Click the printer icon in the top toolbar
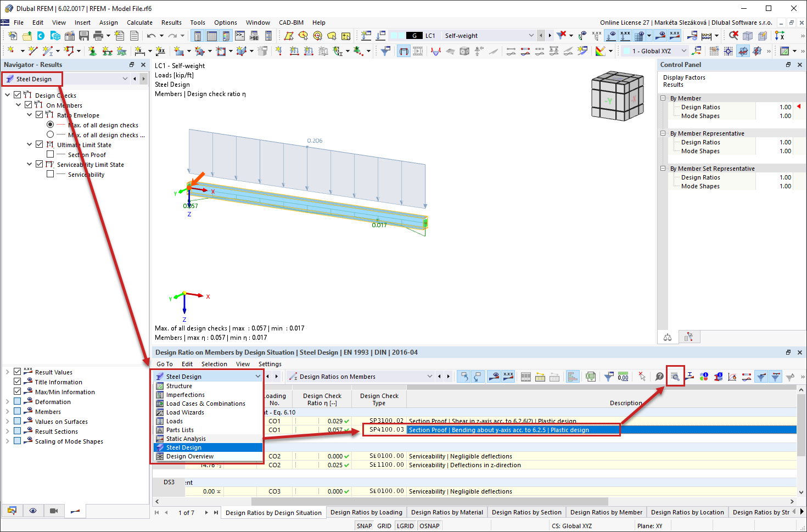Image resolution: width=807 pixels, height=532 pixels. [x=99, y=35]
